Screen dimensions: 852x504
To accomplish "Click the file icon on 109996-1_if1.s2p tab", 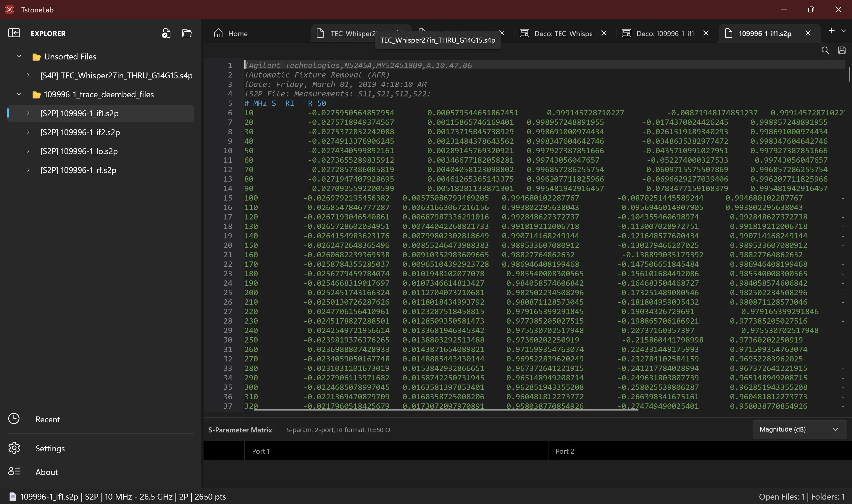I will point(728,33).
